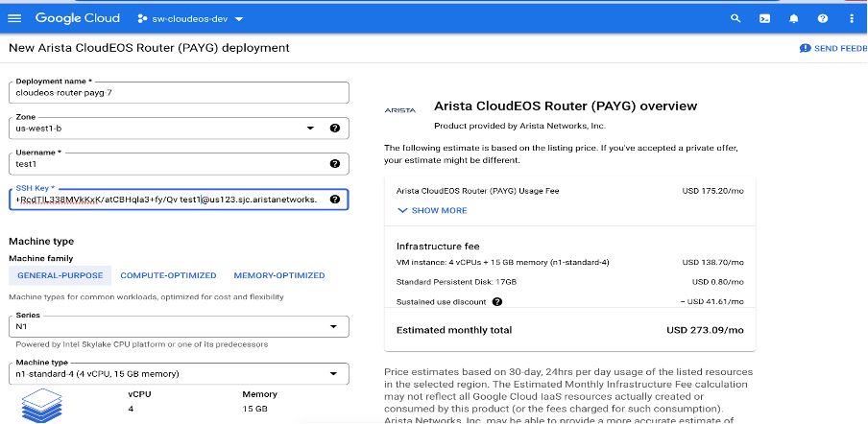868x424 pixels.
Task: Click the USD 273.09/mo total amount
Action: click(x=705, y=331)
